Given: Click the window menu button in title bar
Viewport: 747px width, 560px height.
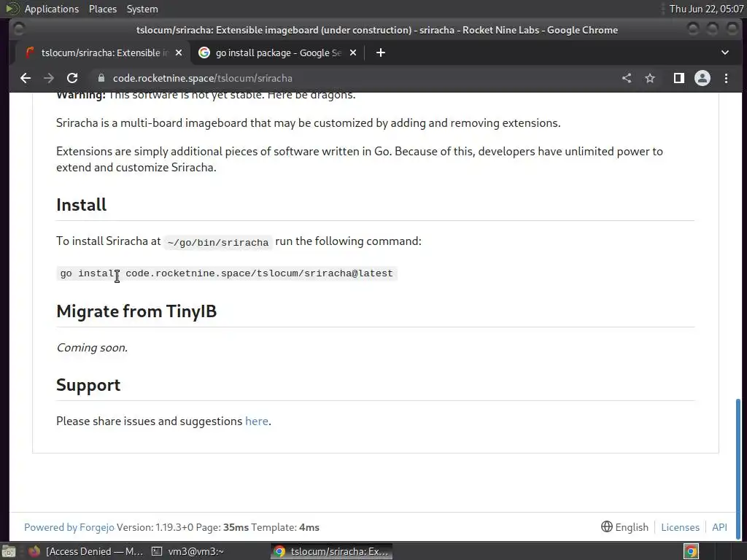Looking at the screenshot, I should click(x=19, y=30).
